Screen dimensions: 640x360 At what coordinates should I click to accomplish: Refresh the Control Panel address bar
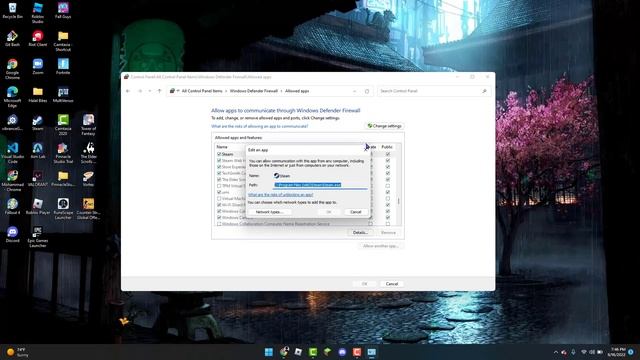(367, 91)
